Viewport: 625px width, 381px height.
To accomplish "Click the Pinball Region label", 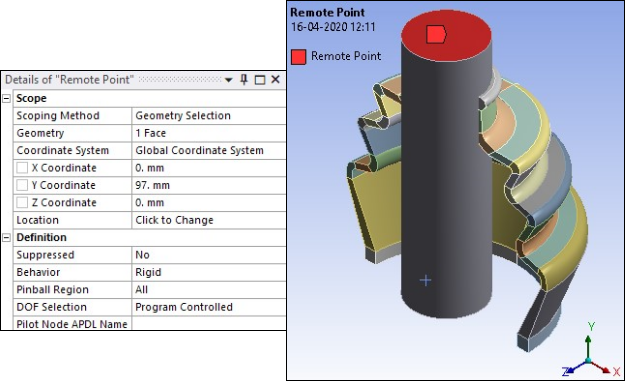I will (52, 290).
